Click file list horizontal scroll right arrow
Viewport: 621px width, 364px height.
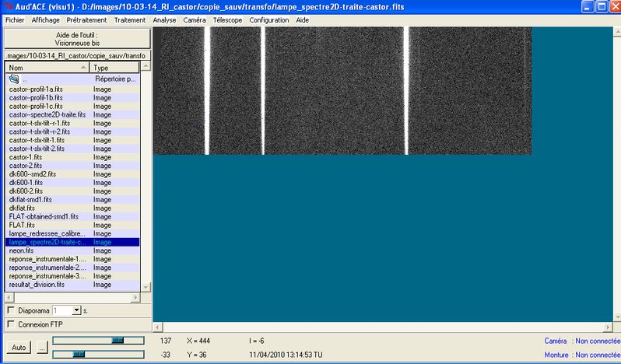tap(135, 297)
